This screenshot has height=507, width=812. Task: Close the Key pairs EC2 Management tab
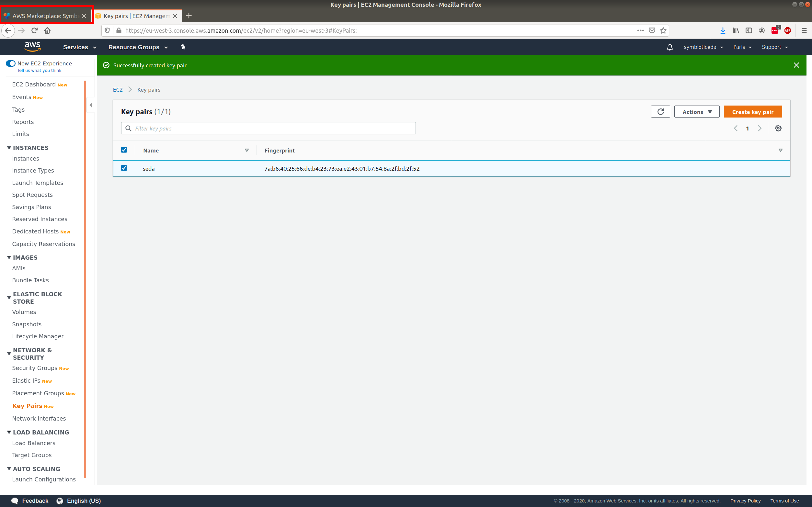point(175,16)
